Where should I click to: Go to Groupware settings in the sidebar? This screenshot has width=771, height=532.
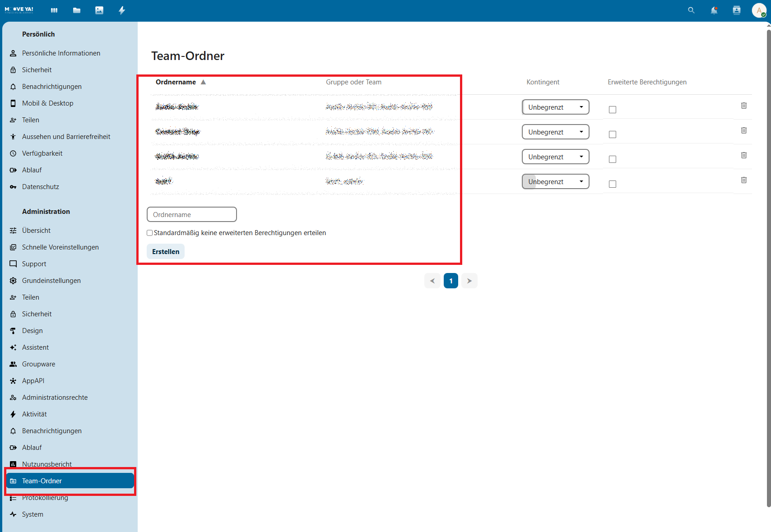point(39,364)
